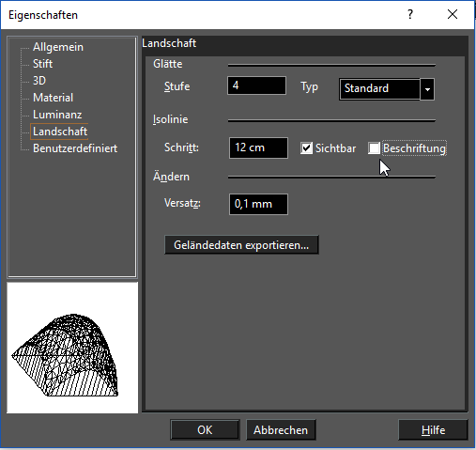Open the Typ dropdown arrow
The image size is (476, 450).
(427, 89)
